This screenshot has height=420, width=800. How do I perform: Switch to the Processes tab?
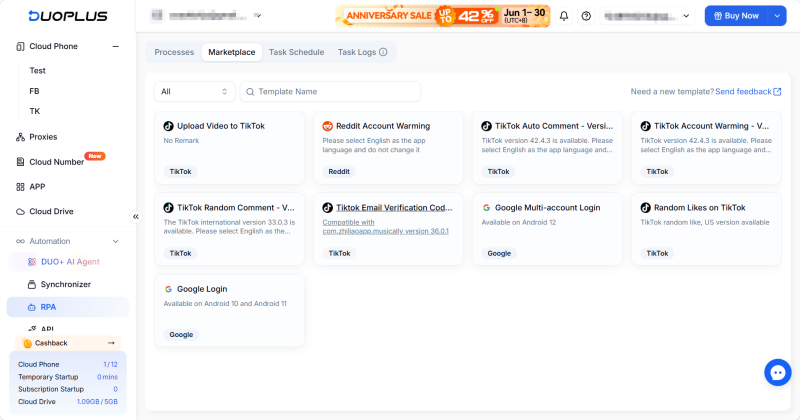[174, 52]
